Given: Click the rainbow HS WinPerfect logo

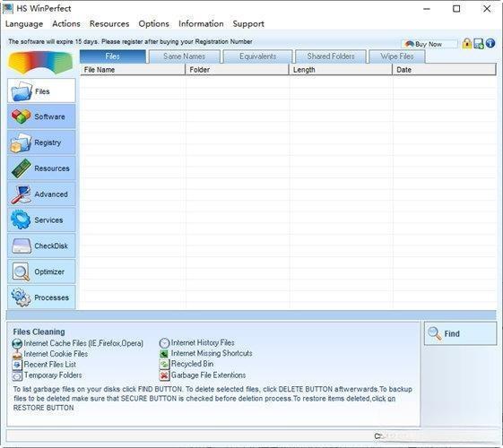Looking at the screenshot, I should (x=40, y=63).
